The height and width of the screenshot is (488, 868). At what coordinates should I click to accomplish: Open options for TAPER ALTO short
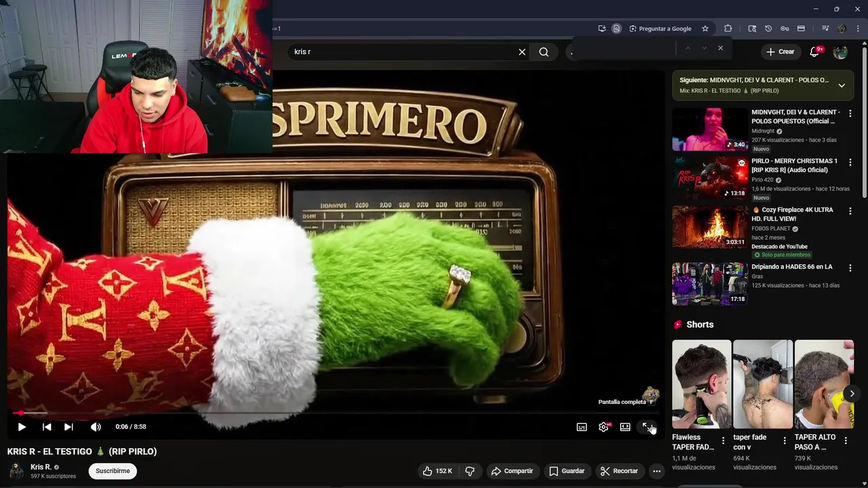pos(846,441)
